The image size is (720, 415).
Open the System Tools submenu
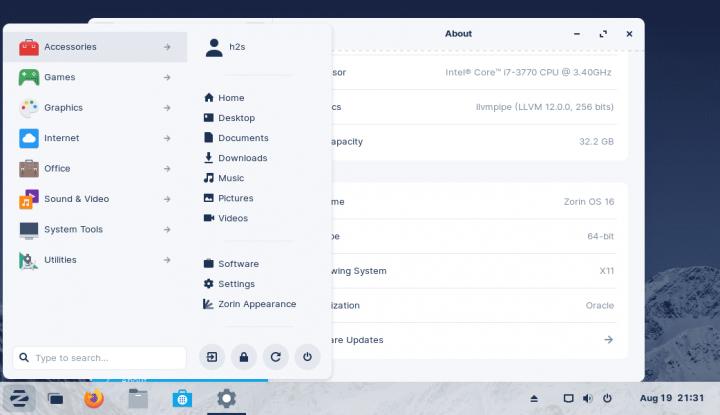click(x=95, y=229)
